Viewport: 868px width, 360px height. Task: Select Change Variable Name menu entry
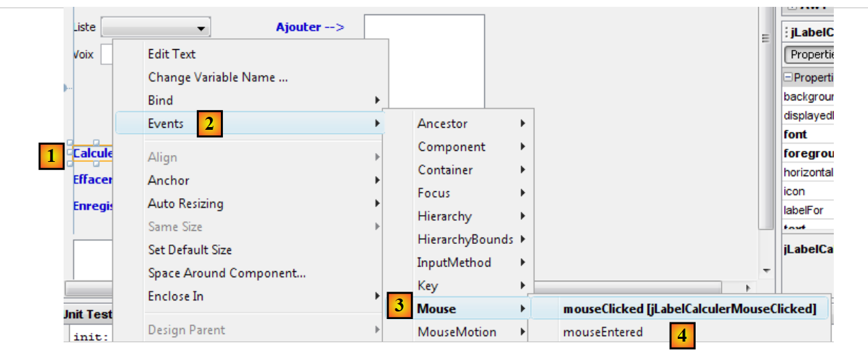218,77
